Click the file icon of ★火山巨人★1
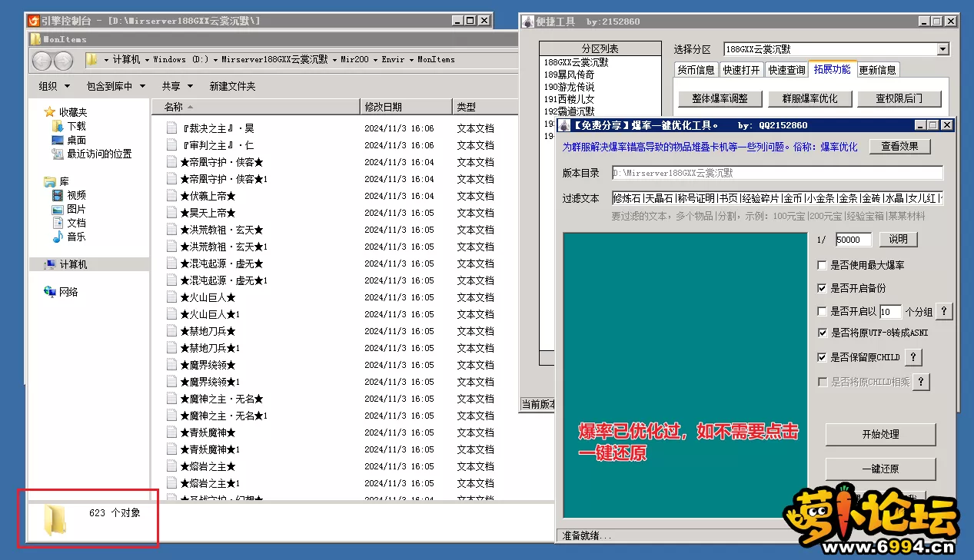 [172, 314]
